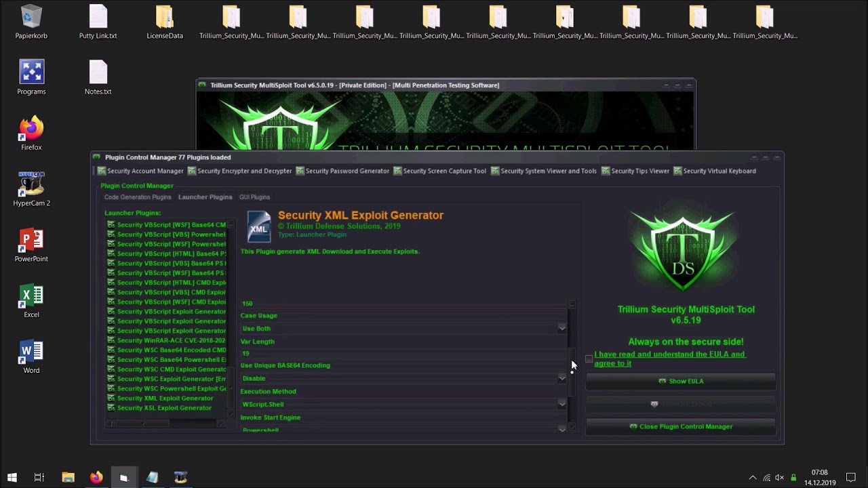This screenshot has height=488, width=868.
Task: Show hidden system tray icons chevron
Action: coord(752,478)
